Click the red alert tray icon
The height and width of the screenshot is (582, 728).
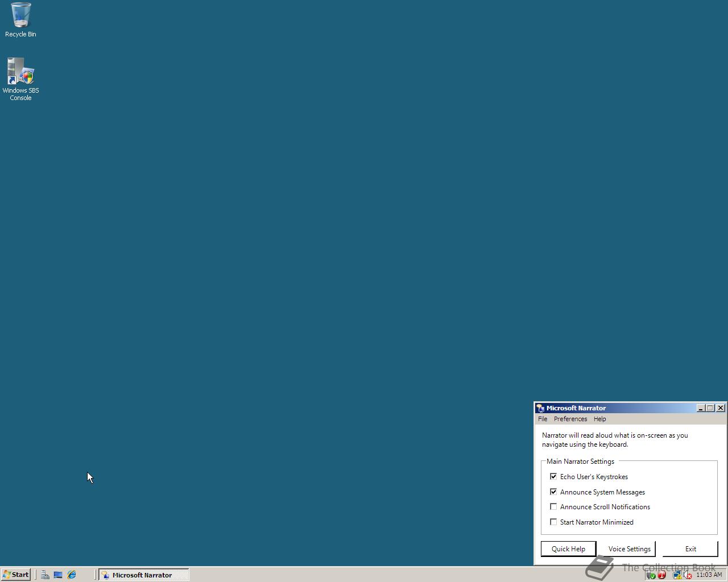[x=662, y=575]
